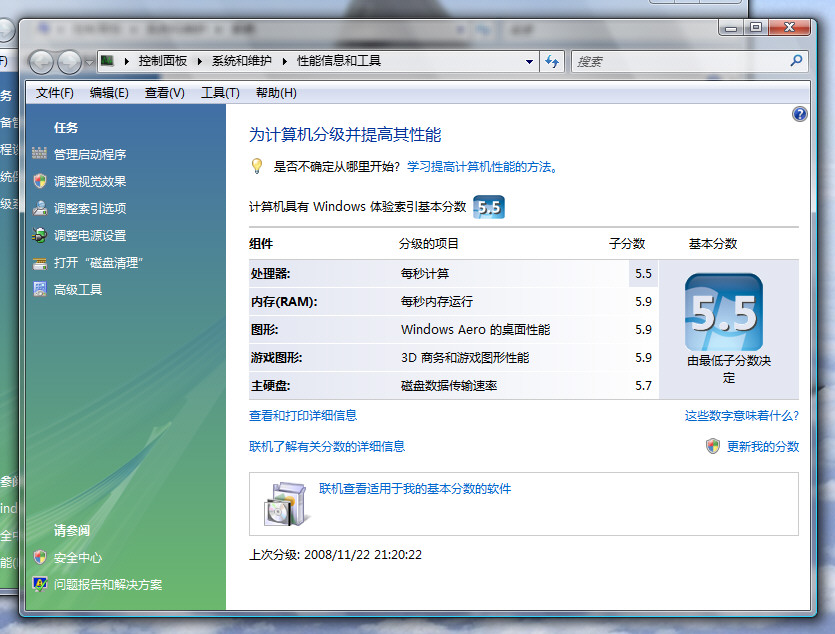Click the power icon beside 调整电源设置
This screenshot has height=634, width=835.
[x=39, y=235]
